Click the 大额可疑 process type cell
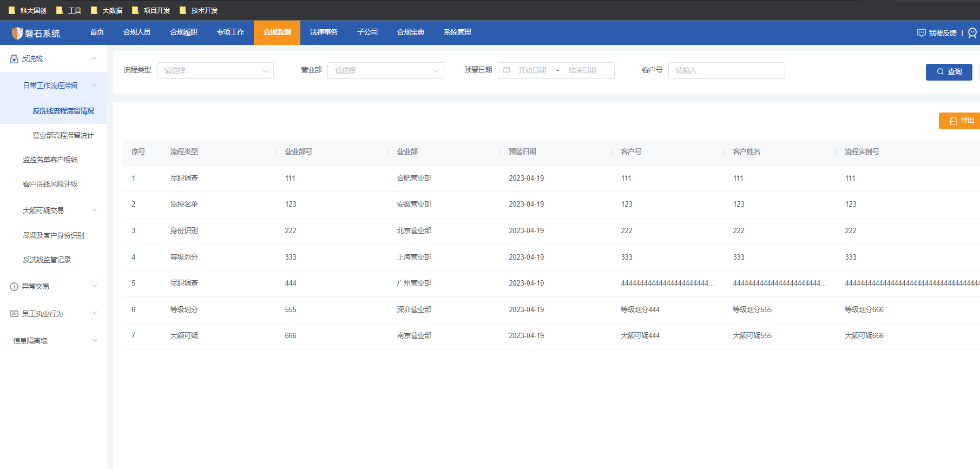 point(184,336)
